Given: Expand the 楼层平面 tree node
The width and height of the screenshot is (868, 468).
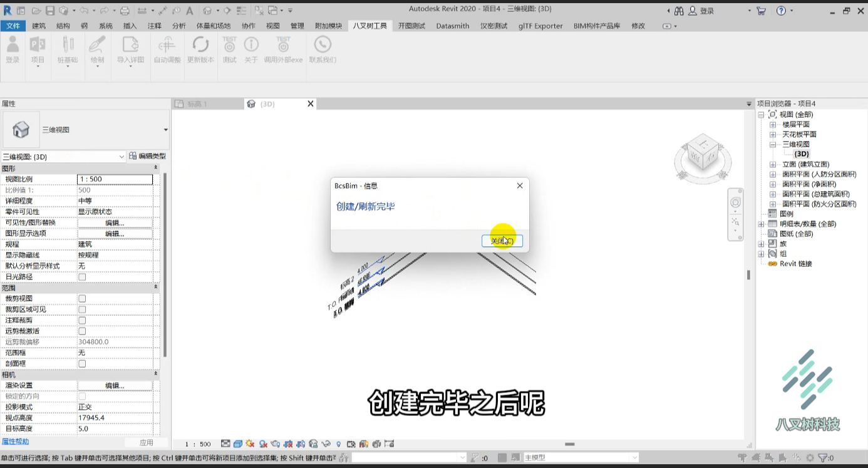Looking at the screenshot, I should pyautogui.click(x=773, y=125).
